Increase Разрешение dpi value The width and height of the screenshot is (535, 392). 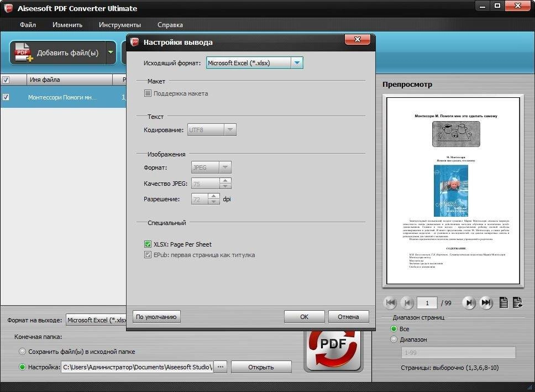(213, 196)
